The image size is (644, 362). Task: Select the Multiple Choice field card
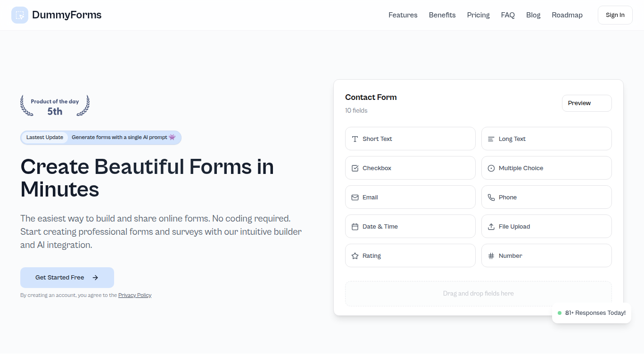[x=546, y=168]
